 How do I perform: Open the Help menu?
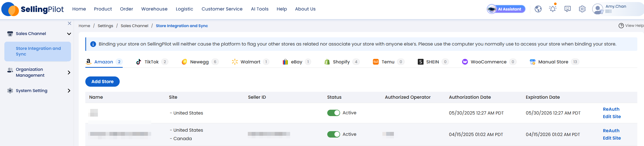[282, 9]
